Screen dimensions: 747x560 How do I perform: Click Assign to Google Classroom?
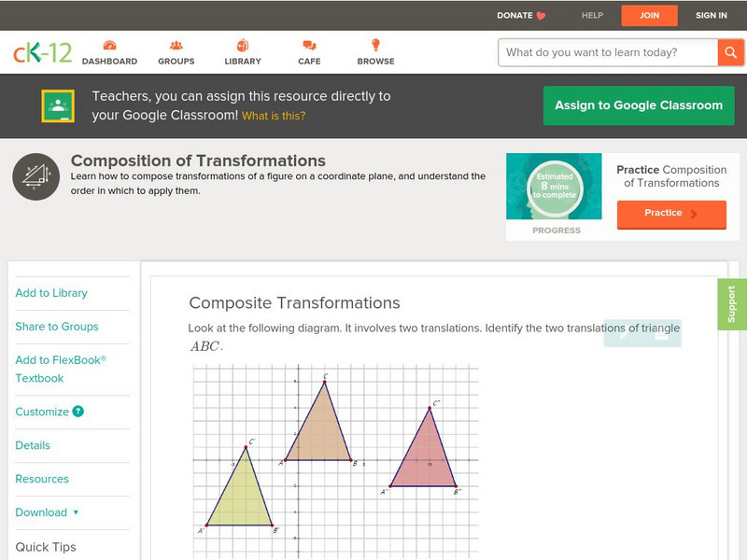click(x=639, y=105)
